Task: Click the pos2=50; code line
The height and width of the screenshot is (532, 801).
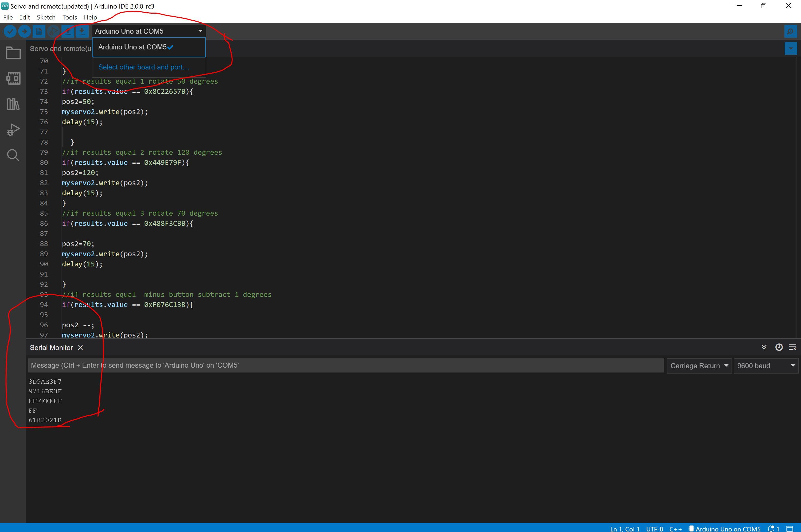Action: point(78,102)
